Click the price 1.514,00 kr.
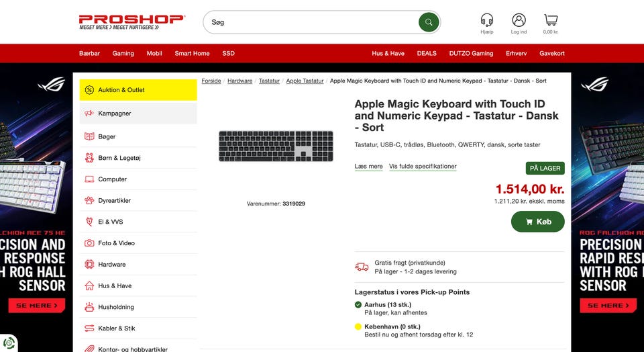The image size is (644, 352). (x=530, y=189)
